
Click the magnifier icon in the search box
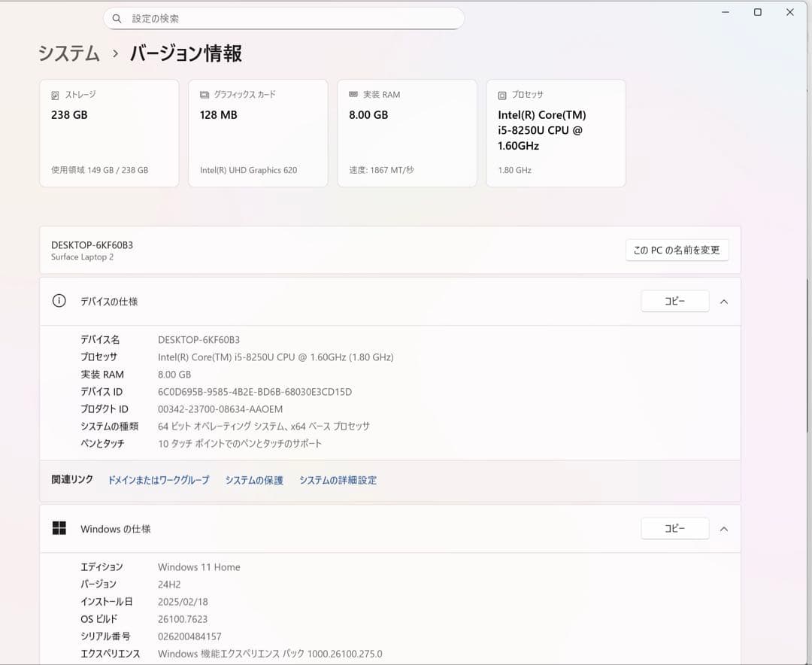[x=117, y=17]
